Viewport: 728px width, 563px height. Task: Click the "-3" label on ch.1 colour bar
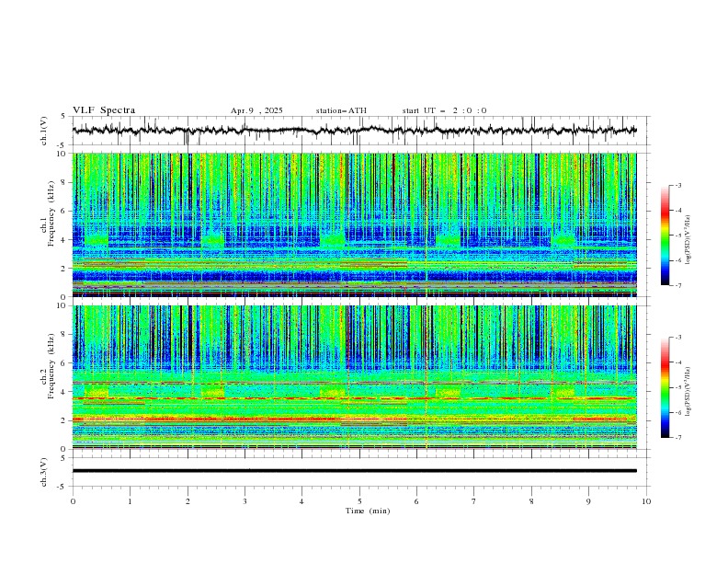pyautogui.click(x=677, y=185)
